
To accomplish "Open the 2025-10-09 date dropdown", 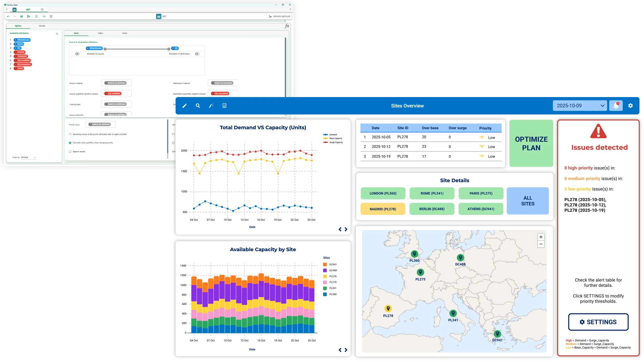I will [x=580, y=106].
